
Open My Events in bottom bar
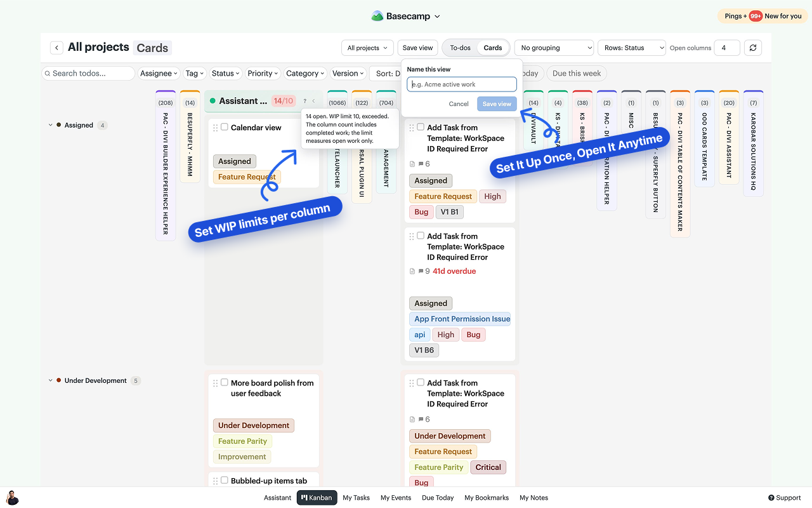click(x=396, y=498)
